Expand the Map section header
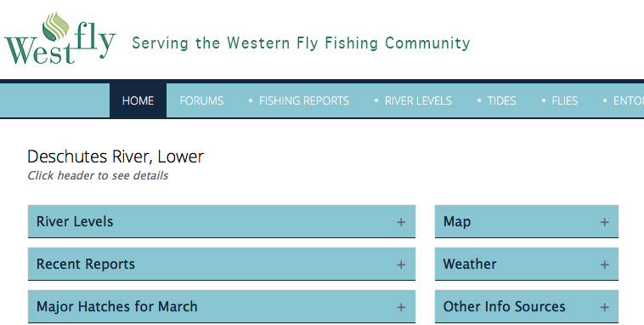This screenshot has width=644, height=325. [527, 221]
